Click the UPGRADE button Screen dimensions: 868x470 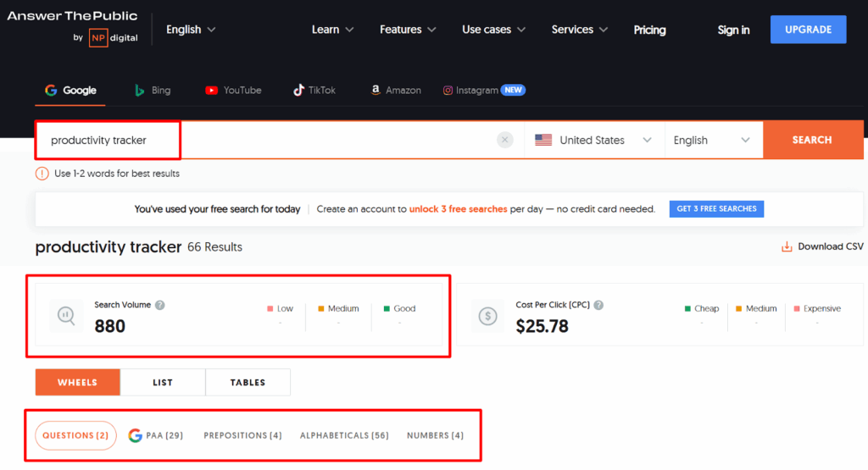point(808,30)
